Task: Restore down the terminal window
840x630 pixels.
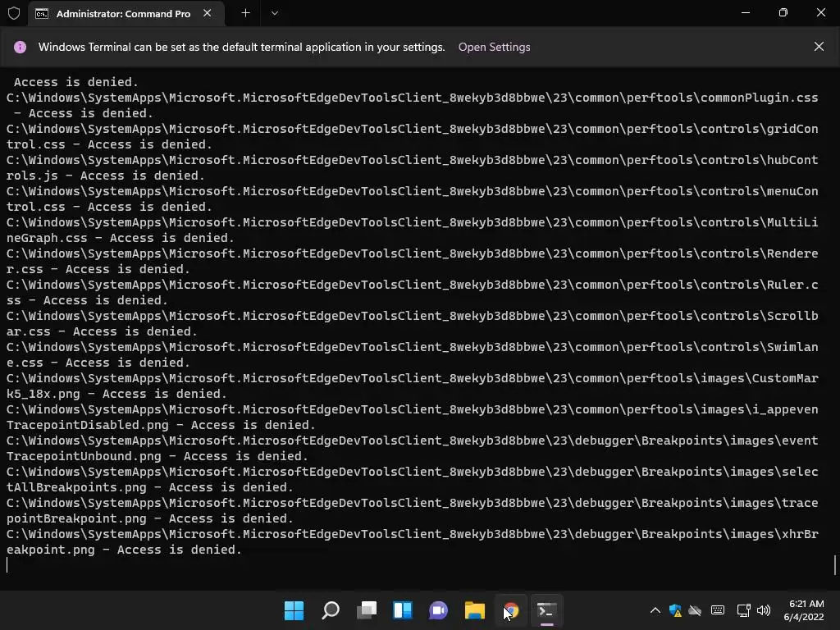Action: tap(783, 13)
